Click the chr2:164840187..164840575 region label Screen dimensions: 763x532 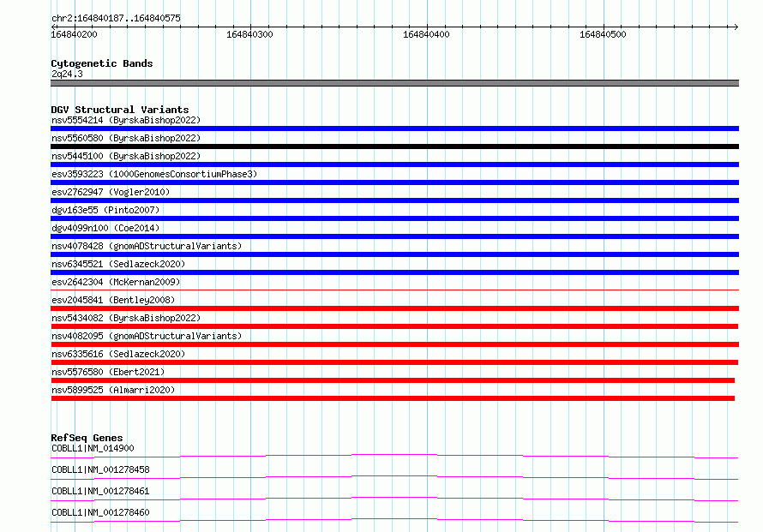[116, 18]
